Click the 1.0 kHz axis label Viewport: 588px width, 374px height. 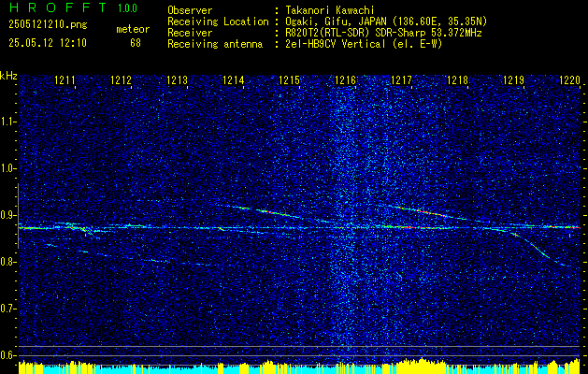coord(7,169)
